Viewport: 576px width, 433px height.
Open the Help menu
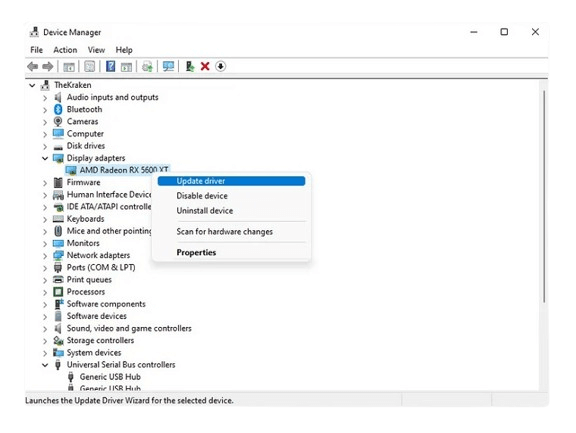[124, 50]
